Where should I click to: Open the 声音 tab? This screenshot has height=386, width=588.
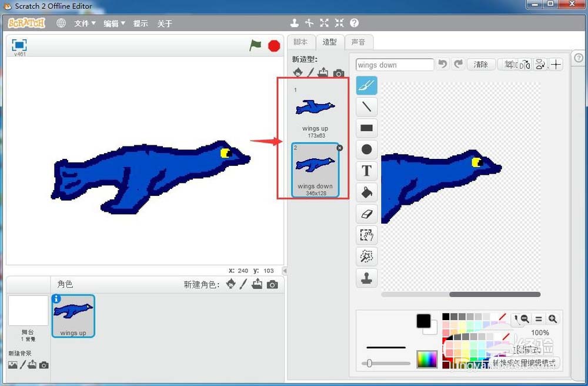pos(358,42)
